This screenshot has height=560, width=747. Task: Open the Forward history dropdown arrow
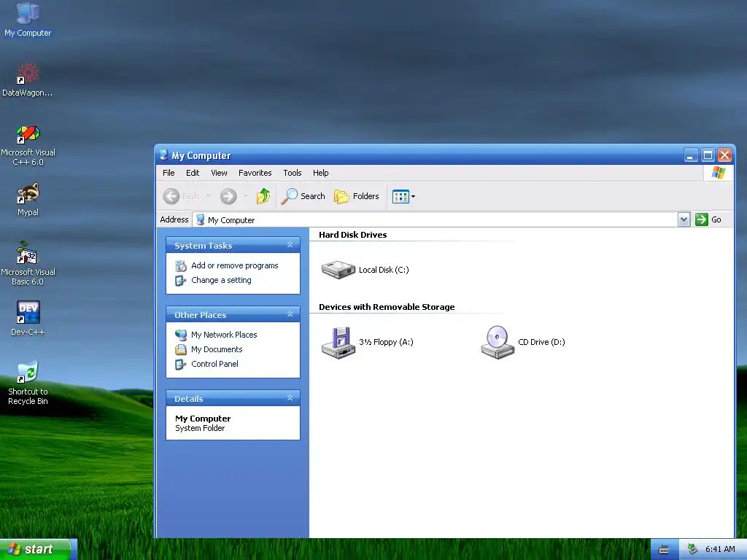pyautogui.click(x=245, y=196)
